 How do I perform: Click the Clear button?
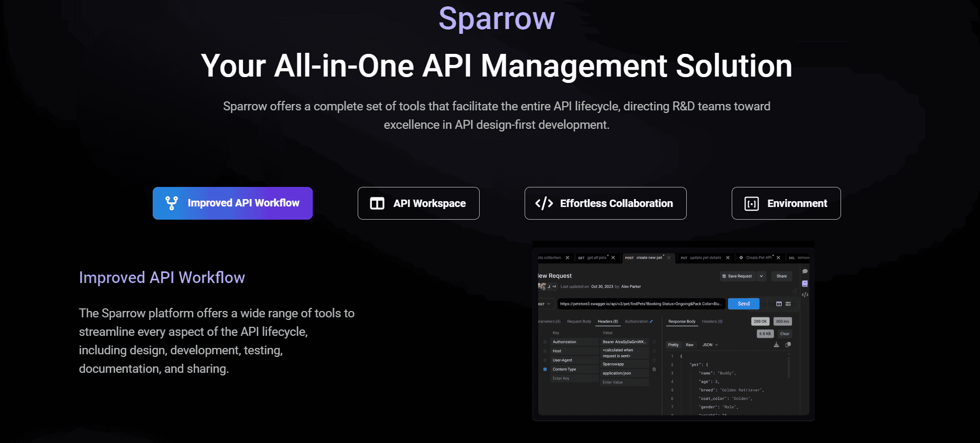tap(785, 334)
